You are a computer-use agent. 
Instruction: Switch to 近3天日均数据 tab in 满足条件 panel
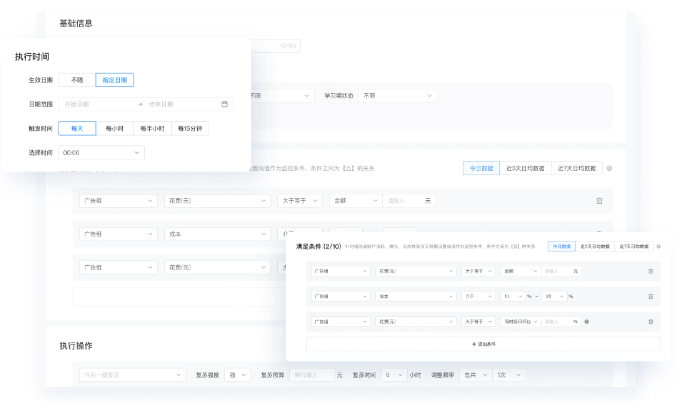click(x=596, y=246)
